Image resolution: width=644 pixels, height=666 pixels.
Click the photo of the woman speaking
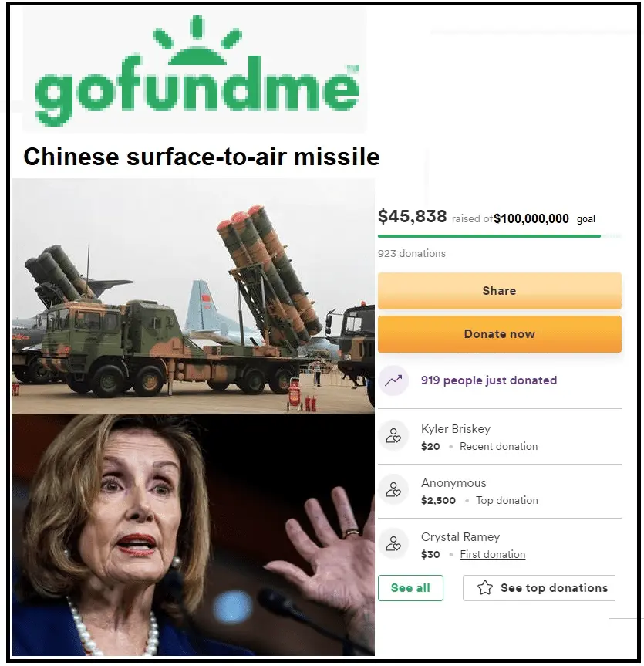tap(193, 535)
